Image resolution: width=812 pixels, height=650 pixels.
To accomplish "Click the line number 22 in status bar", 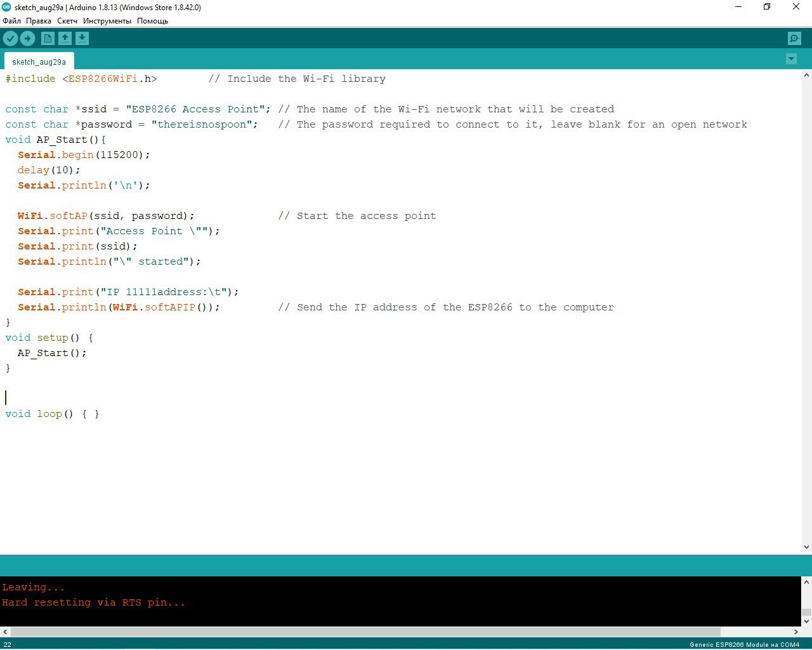I will coord(8,644).
